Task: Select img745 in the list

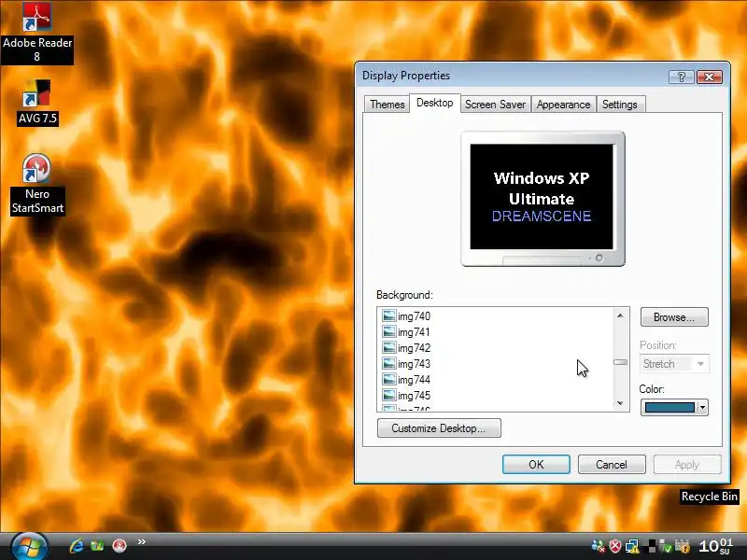Action: coord(414,395)
